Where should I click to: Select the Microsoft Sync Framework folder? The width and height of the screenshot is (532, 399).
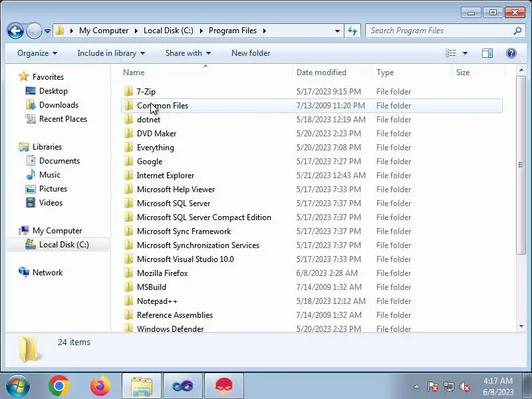coord(311,231)
